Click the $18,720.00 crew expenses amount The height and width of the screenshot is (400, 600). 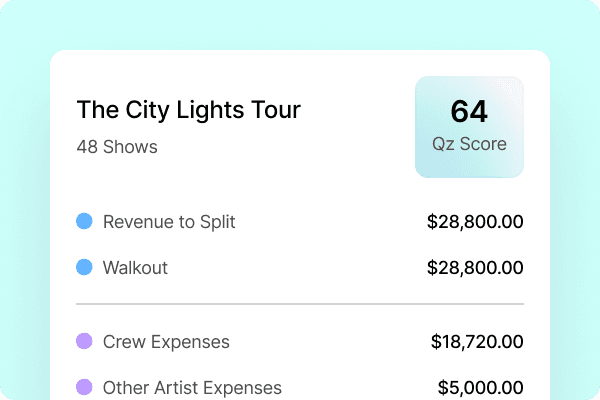coord(477,342)
